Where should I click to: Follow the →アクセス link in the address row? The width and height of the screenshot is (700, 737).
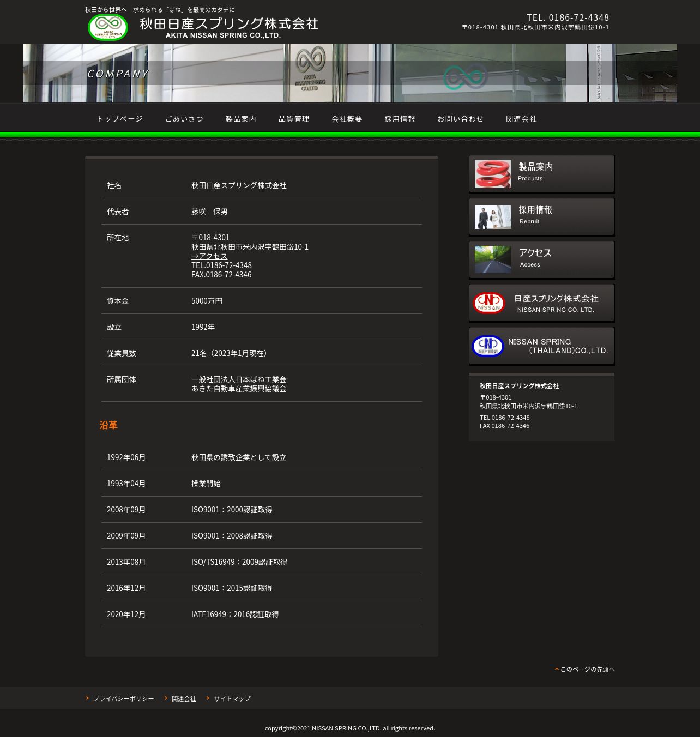point(209,256)
